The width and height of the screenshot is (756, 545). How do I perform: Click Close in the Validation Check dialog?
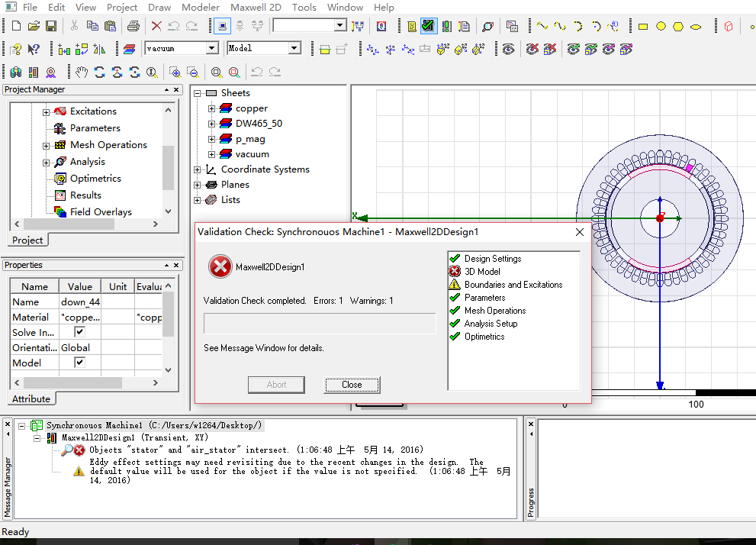point(352,385)
